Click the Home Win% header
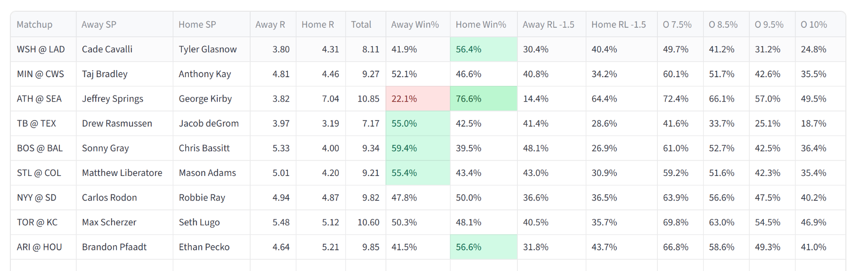Image resolution: width=868 pixels, height=271 pixels. click(483, 24)
